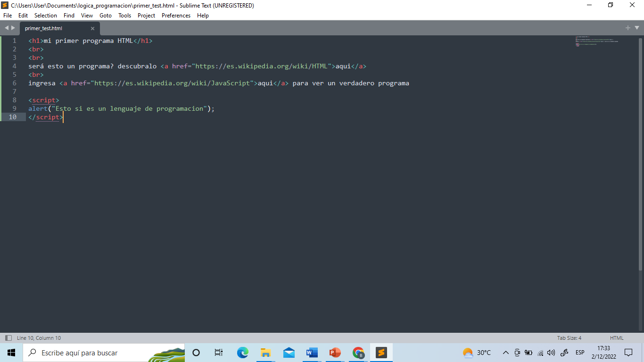Image resolution: width=644 pixels, height=362 pixels.
Task: Open Microsoft Word from taskbar
Action: click(x=312, y=353)
